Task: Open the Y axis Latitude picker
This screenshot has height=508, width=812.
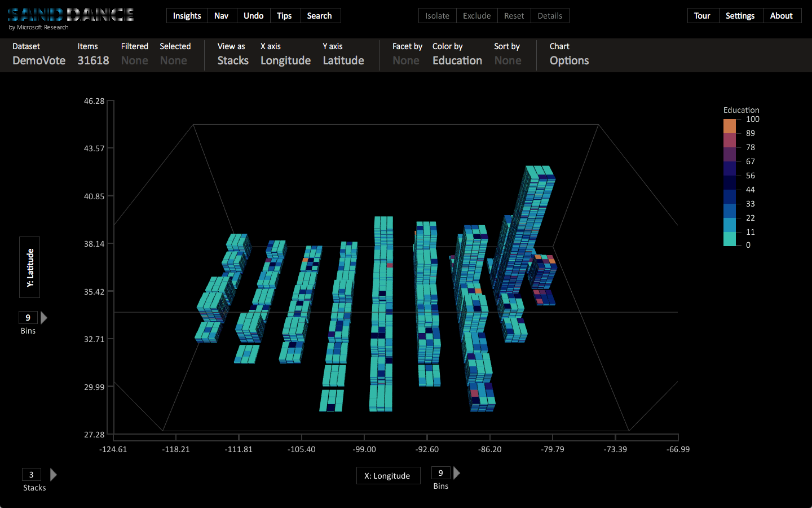Action: [x=343, y=60]
